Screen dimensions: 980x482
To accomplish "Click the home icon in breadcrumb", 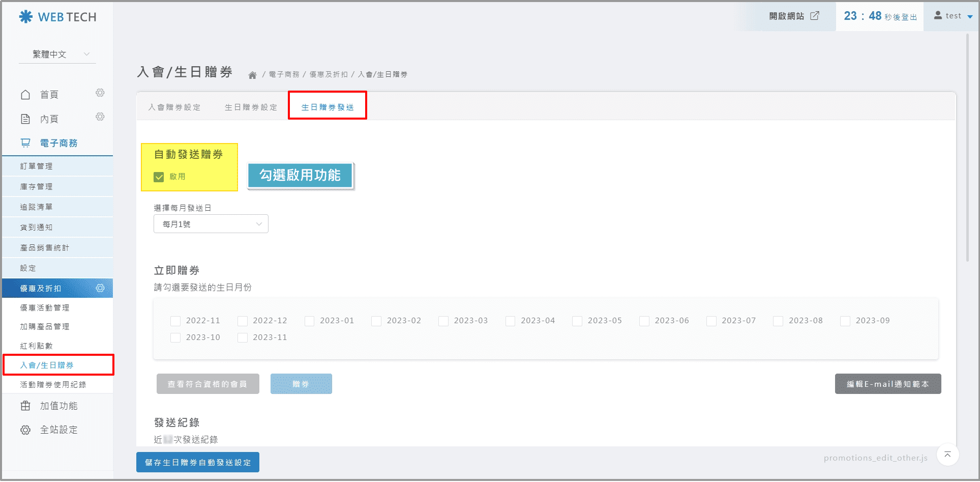I will [x=252, y=75].
